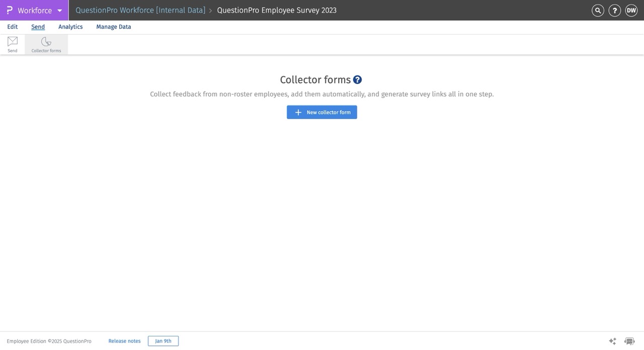The height and width of the screenshot is (350, 644).
Task: Open the Manage Data tab
Action: pos(113,27)
